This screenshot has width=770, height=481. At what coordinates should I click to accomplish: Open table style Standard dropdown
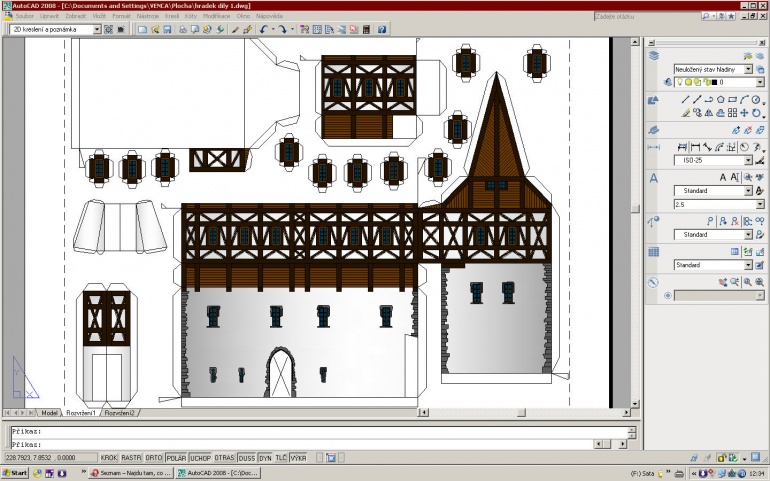click(748, 265)
